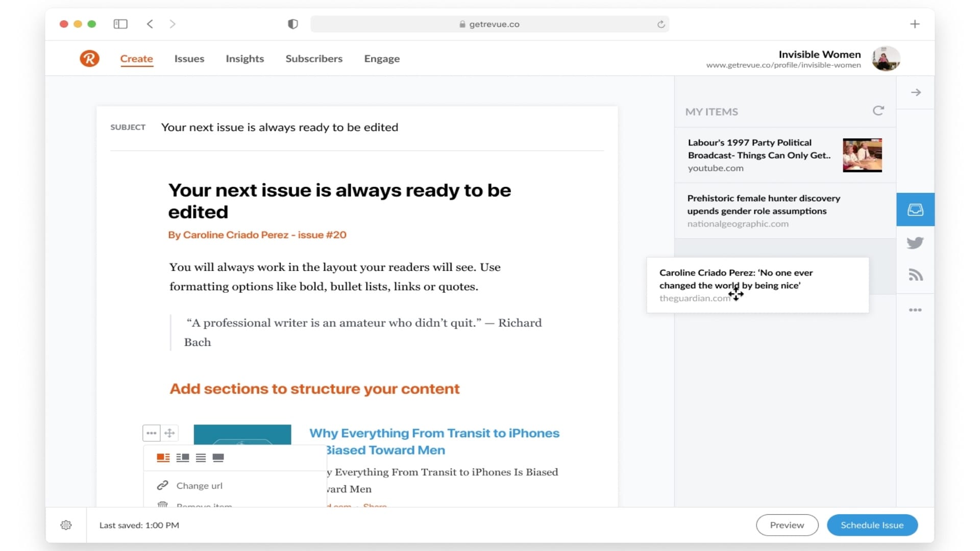Open the Twitter source icon

915,242
